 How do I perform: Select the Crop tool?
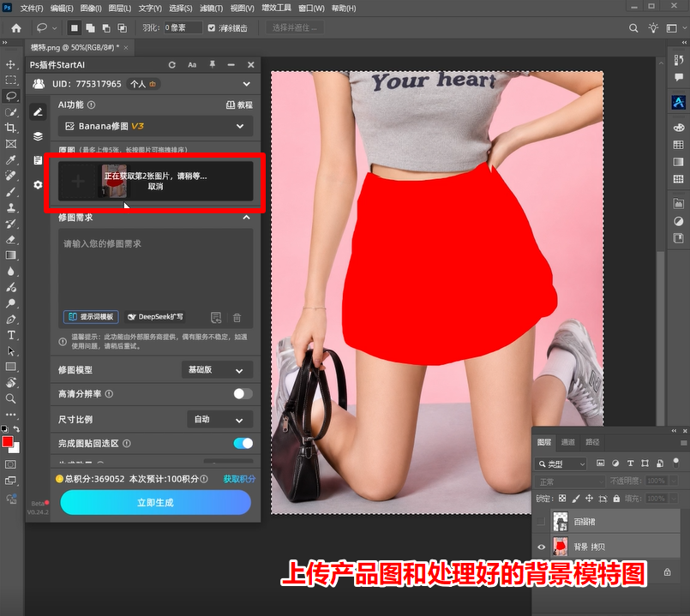click(x=10, y=128)
